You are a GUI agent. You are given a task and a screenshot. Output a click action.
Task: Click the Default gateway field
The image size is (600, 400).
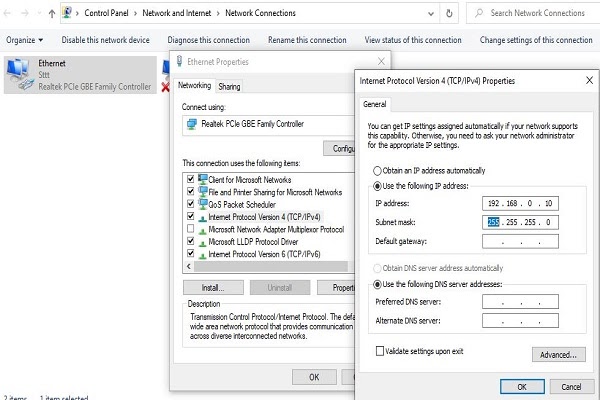pos(520,242)
